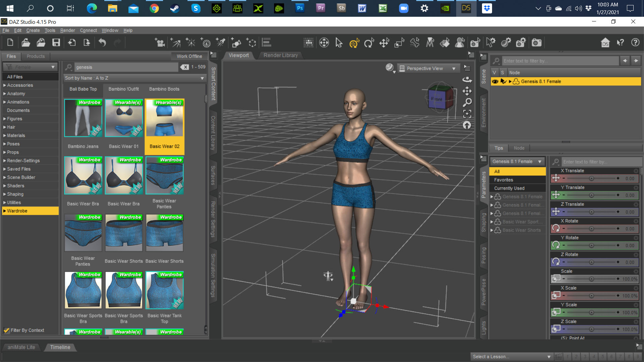Screen dimensions: 644x362
Task: Click the question mark Help icon
Action: click(x=635, y=43)
